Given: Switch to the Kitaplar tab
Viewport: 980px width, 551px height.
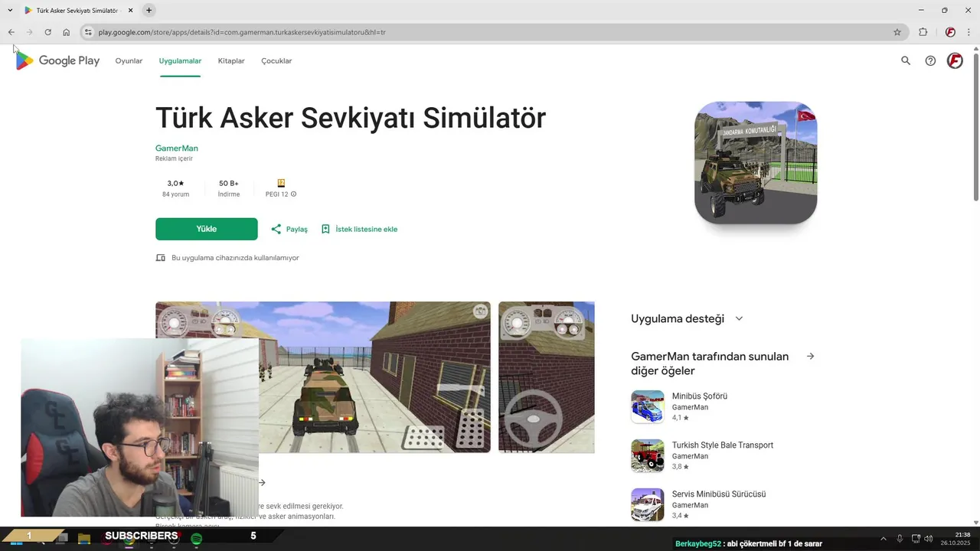Looking at the screenshot, I should [231, 60].
